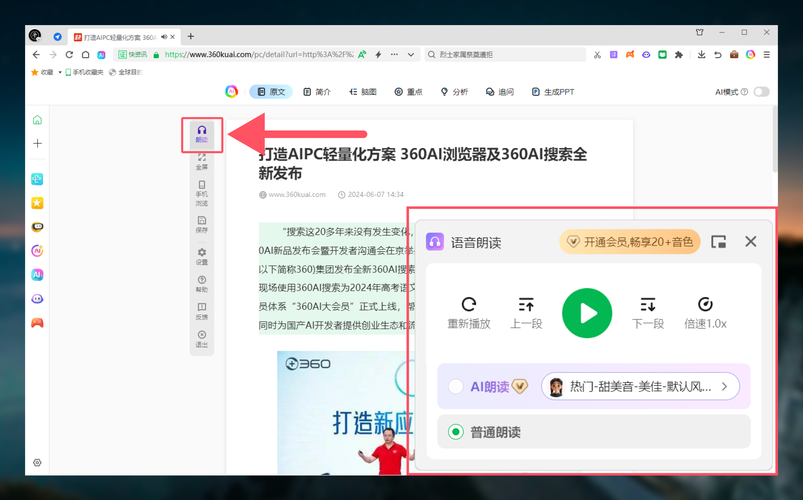Toggle the AI模式 switch

pyautogui.click(x=762, y=92)
